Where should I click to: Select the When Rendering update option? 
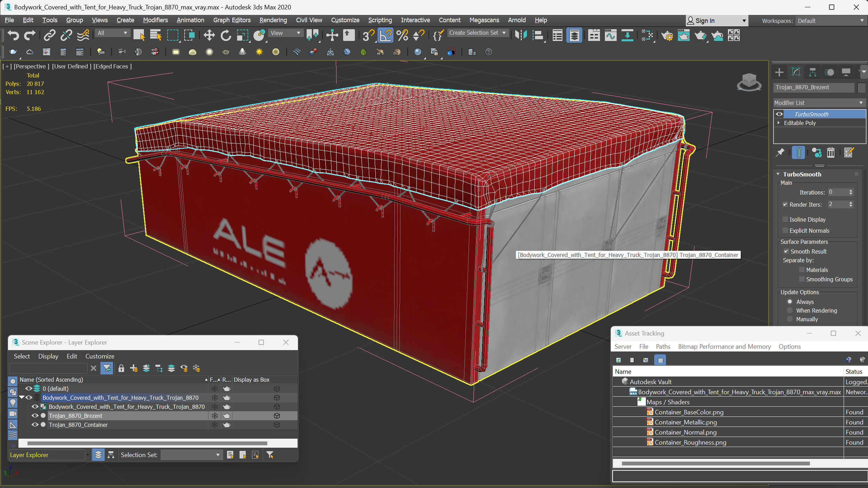pyautogui.click(x=790, y=311)
